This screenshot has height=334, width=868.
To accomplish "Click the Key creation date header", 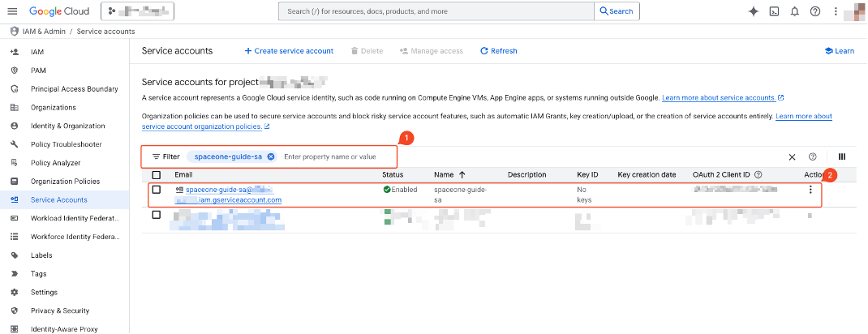I will [x=647, y=175].
